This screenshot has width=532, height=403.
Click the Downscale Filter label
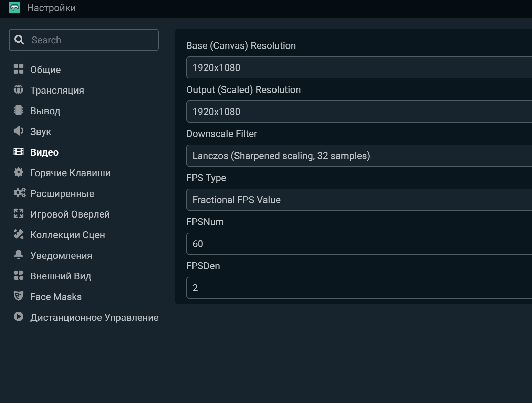(222, 134)
